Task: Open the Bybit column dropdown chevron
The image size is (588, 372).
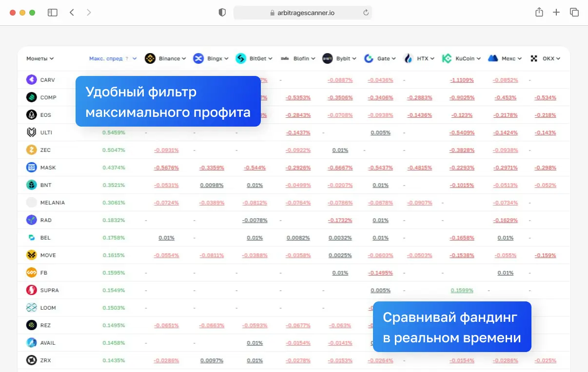Action: click(x=354, y=58)
